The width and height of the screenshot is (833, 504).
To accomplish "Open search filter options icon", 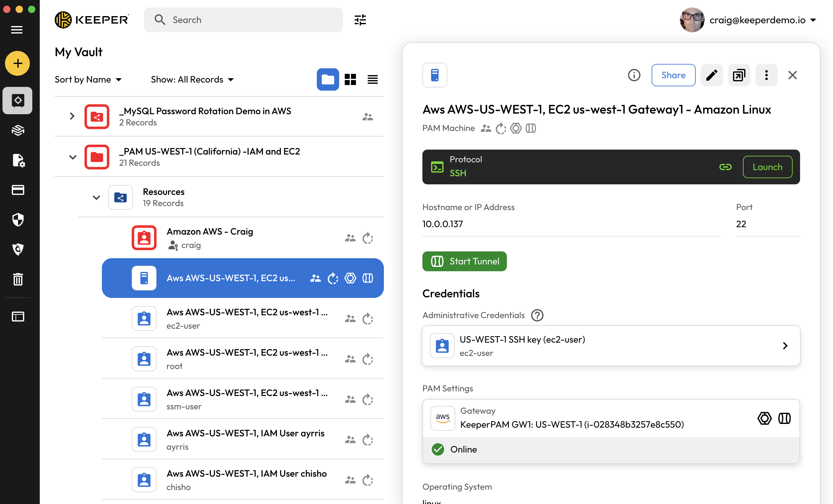I will point(360,20).
